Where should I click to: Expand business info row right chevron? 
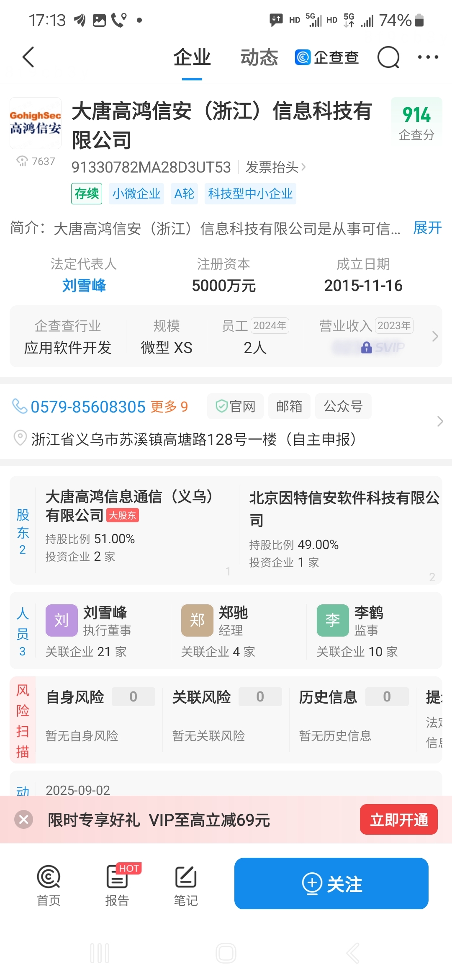[x=435, y=336]
